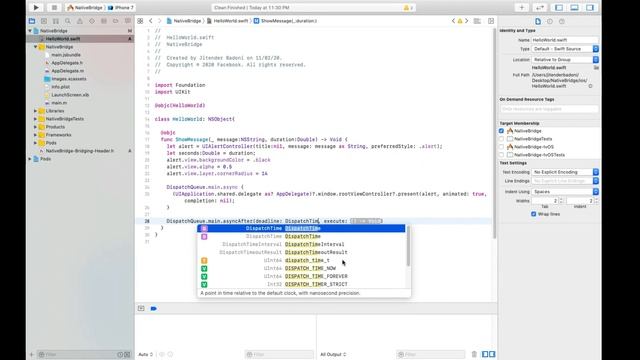Clear console with trash icon
This screenshot has width=640, height=360.
[x=474, y=354]
